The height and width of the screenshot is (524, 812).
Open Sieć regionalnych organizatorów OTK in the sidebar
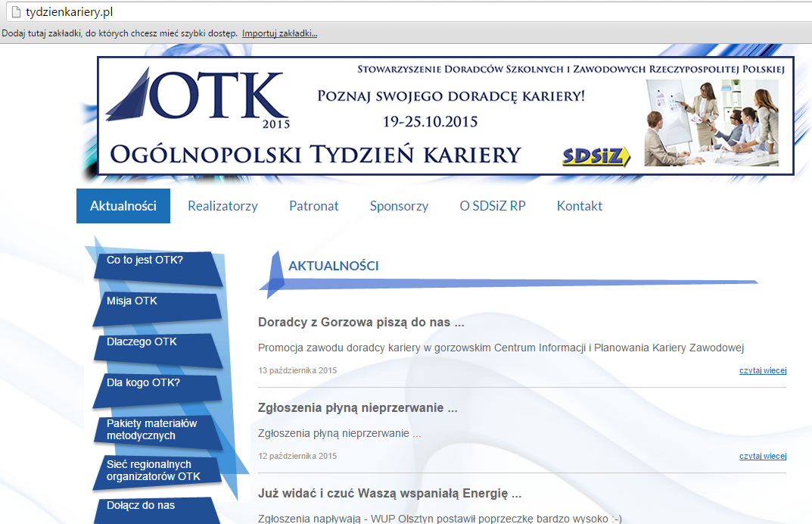(x=157, y=471)
